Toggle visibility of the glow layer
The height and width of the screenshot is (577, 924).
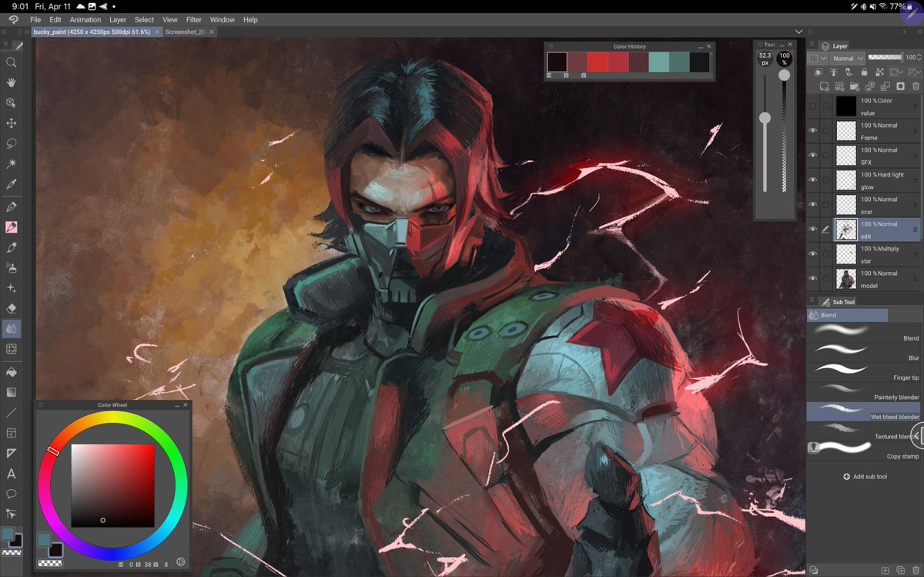(812, 180)
